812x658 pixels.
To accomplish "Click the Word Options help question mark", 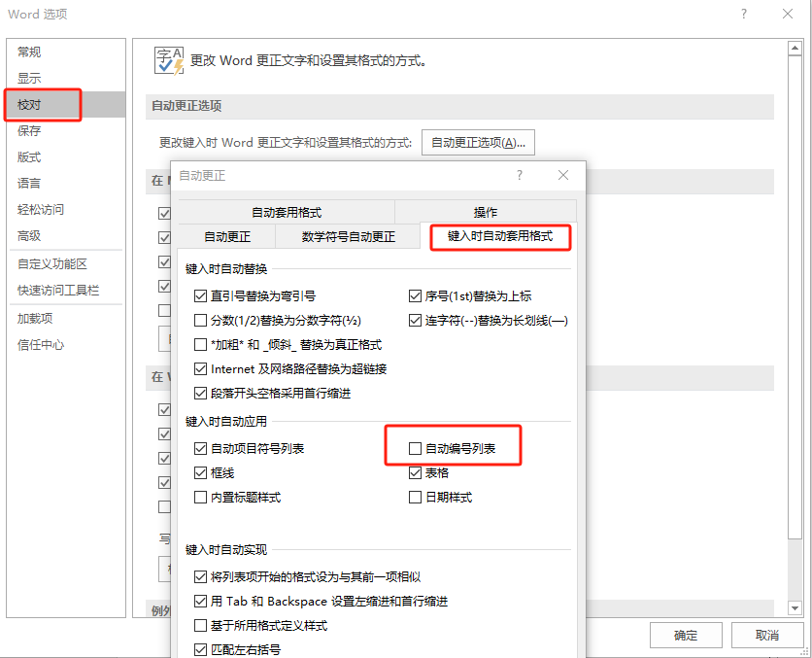I will [x=744, y=14].
